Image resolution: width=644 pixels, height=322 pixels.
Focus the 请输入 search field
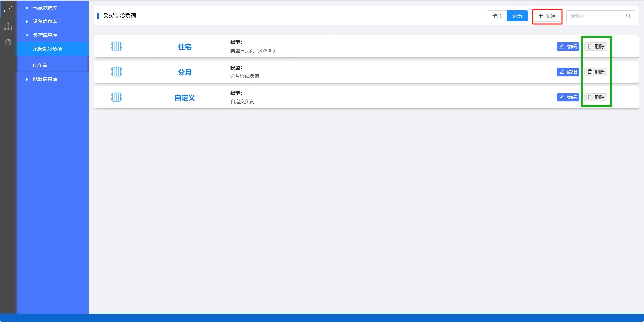tap(600, 16)
